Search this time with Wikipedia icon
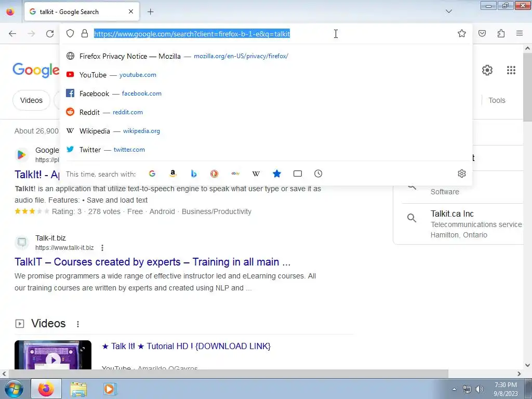Image resolution: width=532 pixels, height=399 pixels. pos(256,174)
